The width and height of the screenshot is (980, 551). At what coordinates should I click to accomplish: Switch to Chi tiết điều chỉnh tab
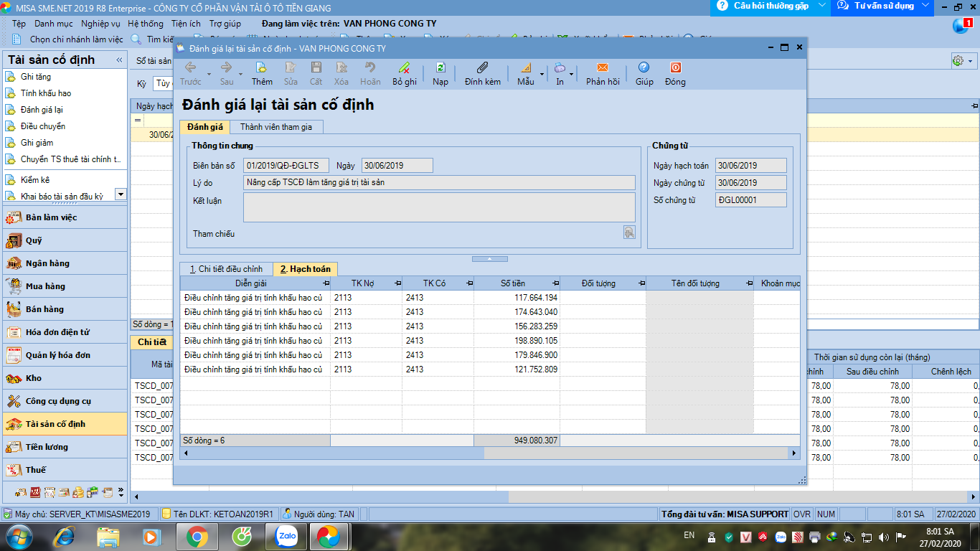pyautogui.click(x=226, y=269)
